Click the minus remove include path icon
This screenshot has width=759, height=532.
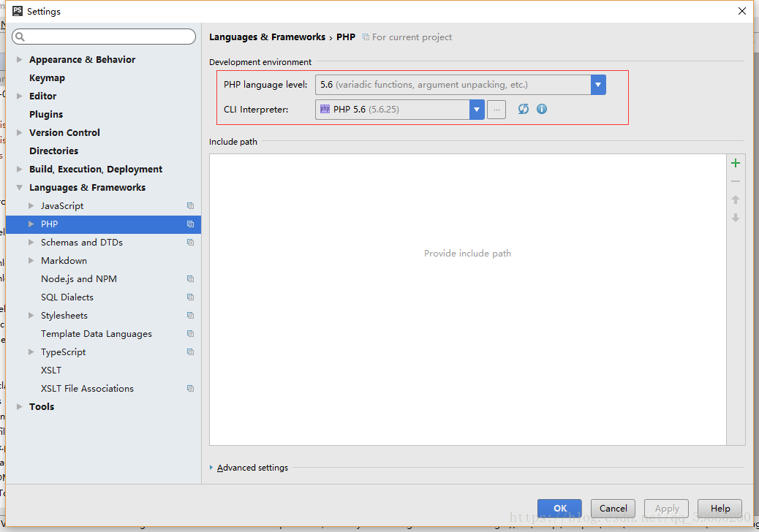(736, 181)
